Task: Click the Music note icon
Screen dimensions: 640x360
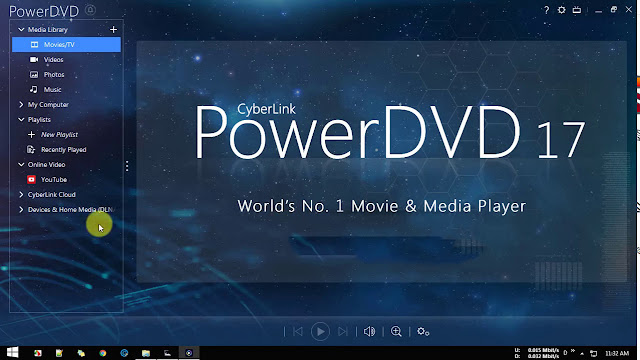Action: 33,89
